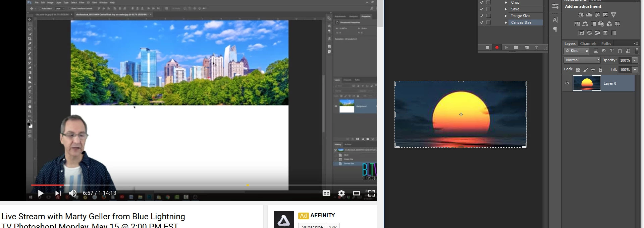Toggle the checkmark for the Save step

pyautogui.click(x=482, y=9)
